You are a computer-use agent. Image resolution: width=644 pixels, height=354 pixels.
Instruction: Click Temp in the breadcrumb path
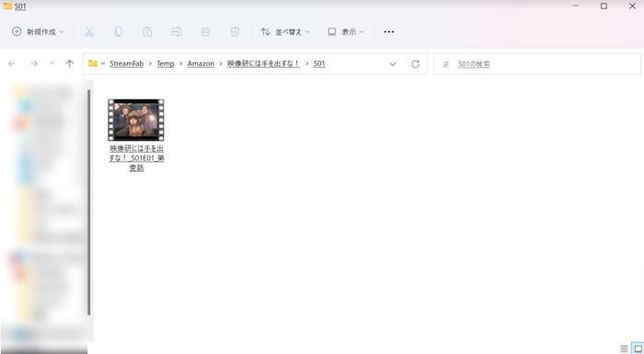click(x=166, y=63)
